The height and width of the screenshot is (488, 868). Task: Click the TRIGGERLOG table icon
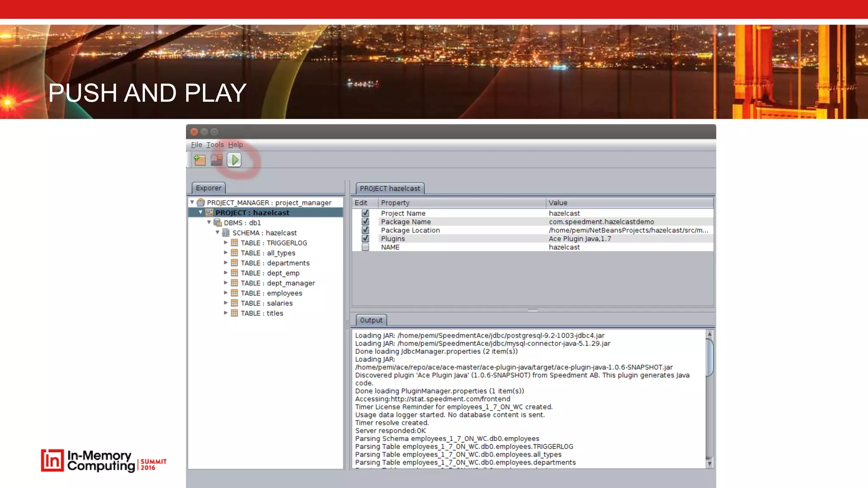click(234, 243)
